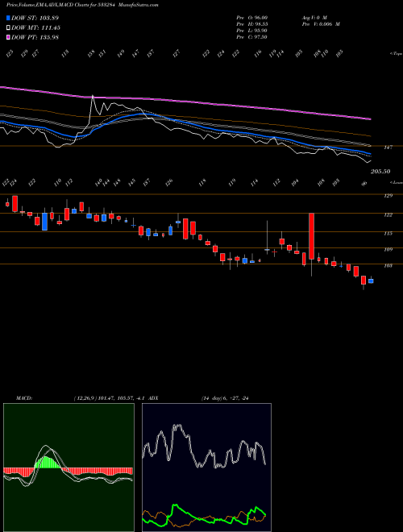Select the 'DOW PT: 135.98' legend label

35,37
